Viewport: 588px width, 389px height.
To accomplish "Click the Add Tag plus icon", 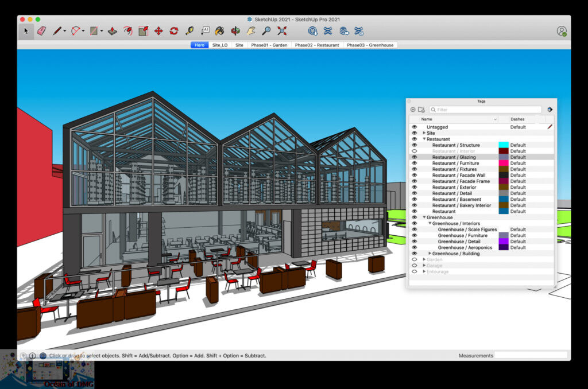I will [x=413, y=110].
